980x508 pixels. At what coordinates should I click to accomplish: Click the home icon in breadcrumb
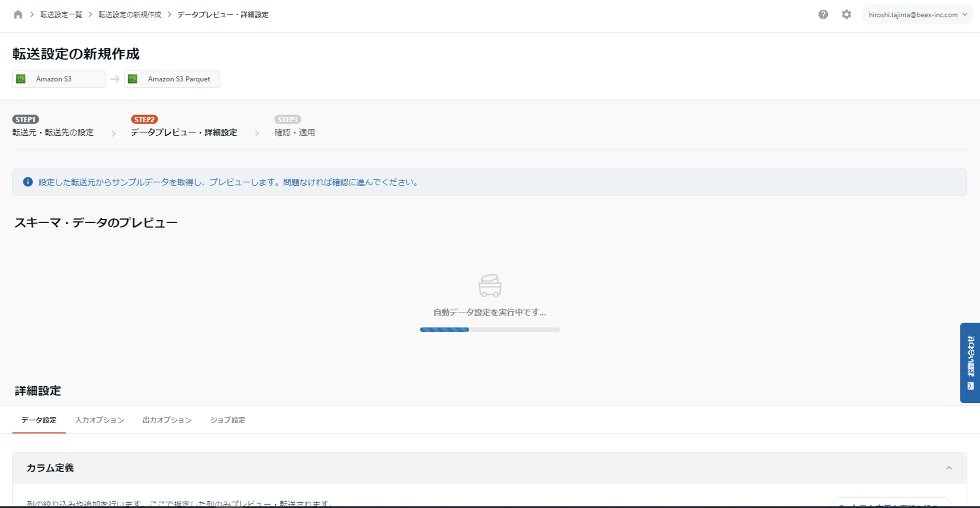pos(18,14)
